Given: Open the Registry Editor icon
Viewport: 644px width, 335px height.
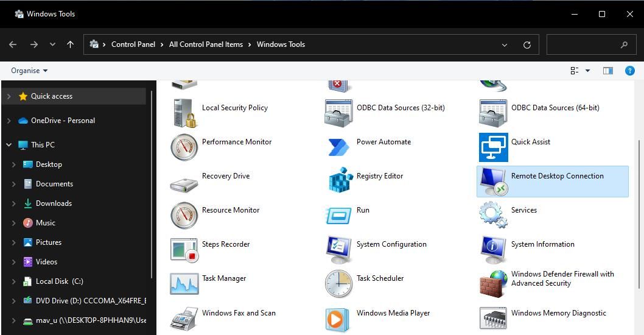Looking at the screenshot, I should pos(340,180).
